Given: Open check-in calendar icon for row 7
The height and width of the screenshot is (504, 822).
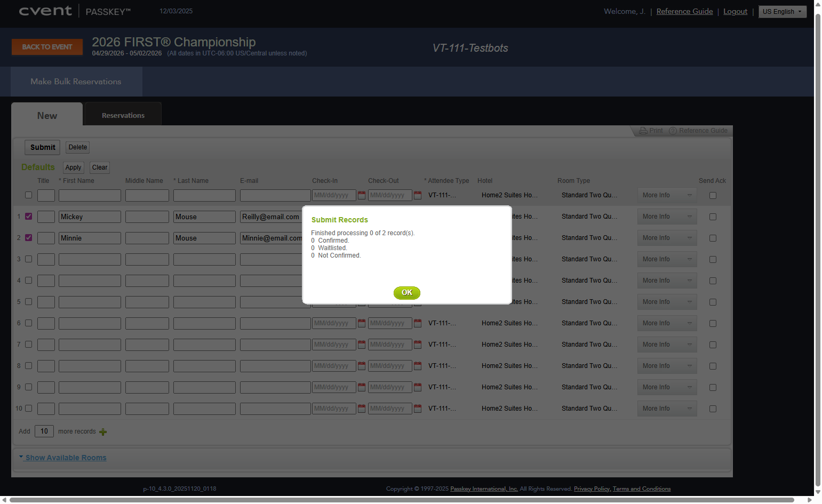Looking at the screenshot, I should pyautogui.click(x=362, y=345).
